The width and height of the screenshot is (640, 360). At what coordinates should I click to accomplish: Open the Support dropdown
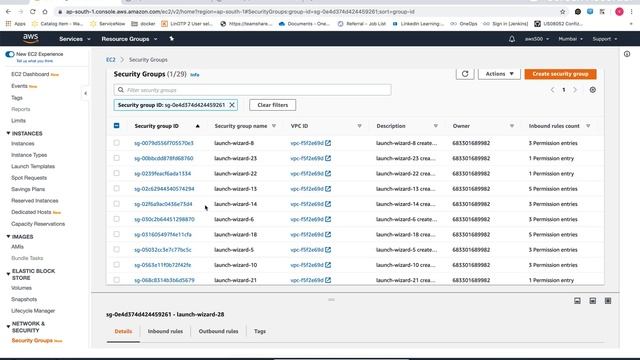click(x=604, y=39)
